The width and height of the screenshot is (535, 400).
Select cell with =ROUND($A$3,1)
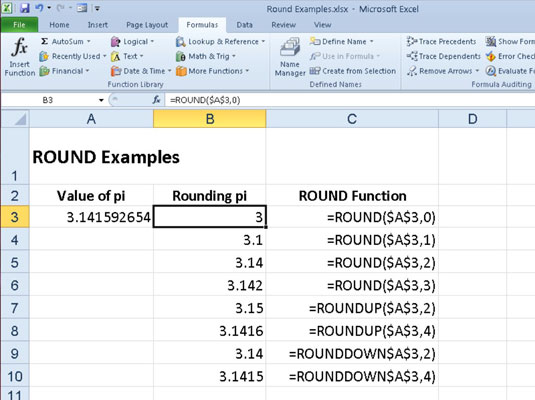(x=352, y=240)
